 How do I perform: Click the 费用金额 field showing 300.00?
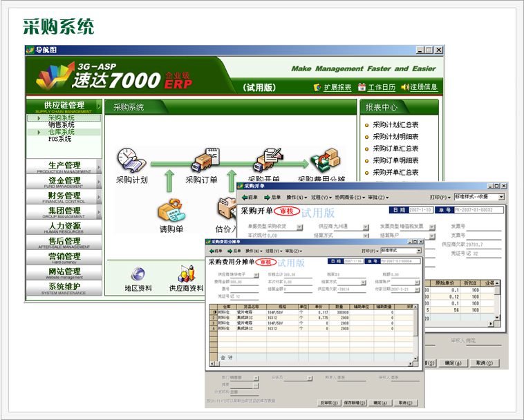245,282
